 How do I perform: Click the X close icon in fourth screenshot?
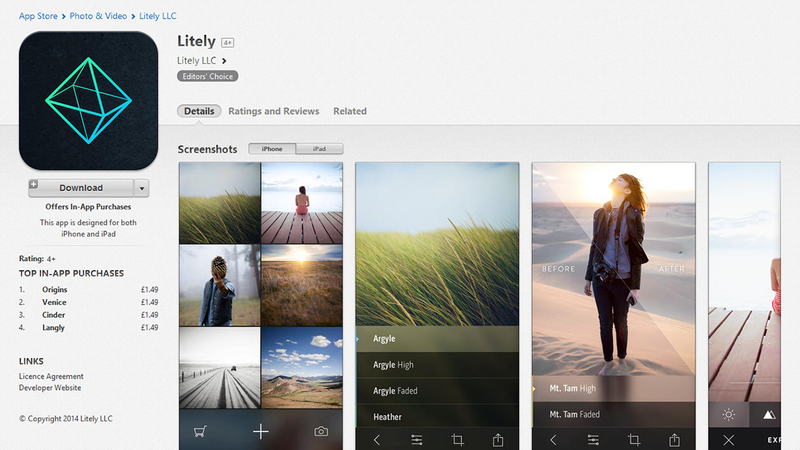(x=729, y=440)
